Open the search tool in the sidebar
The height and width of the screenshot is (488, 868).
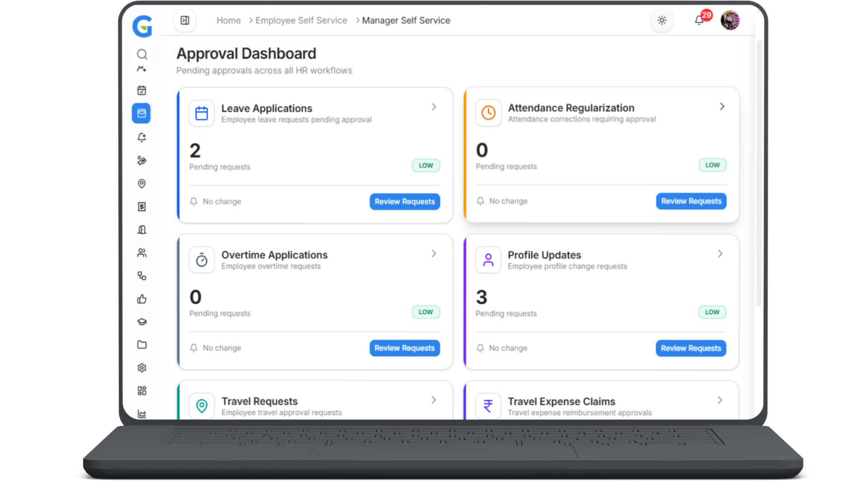click(x=142, y=54)
